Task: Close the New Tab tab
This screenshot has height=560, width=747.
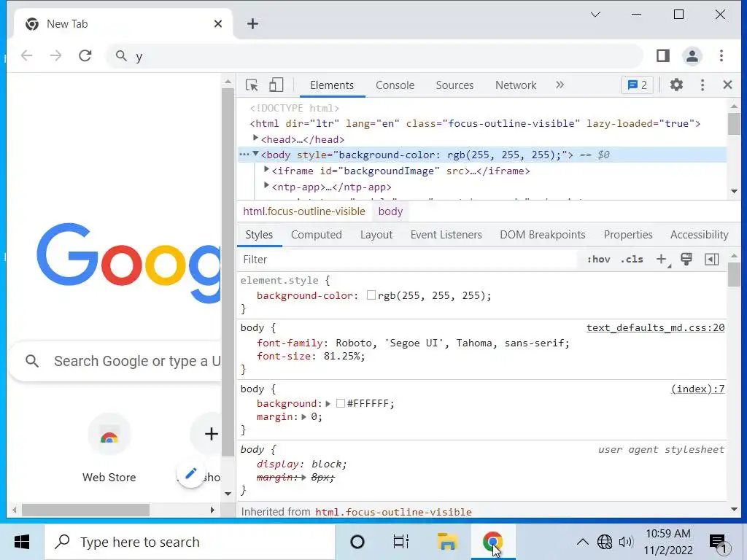Action: (x=217, y=24)
